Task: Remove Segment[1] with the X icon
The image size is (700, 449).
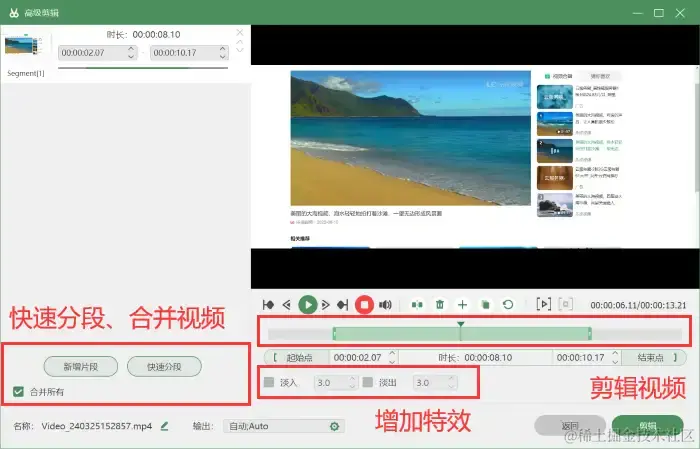Action: pos(240,33)
